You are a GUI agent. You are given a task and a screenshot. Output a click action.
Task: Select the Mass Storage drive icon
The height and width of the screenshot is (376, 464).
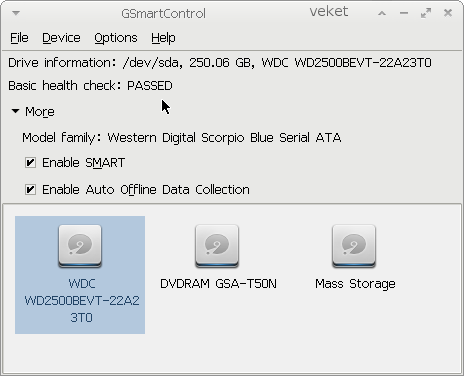coord(354,246)
